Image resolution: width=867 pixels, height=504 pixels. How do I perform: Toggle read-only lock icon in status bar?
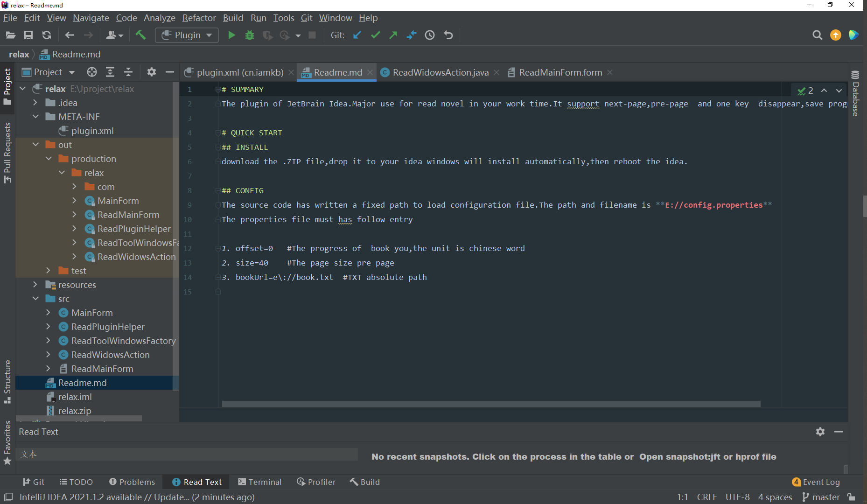(x=852, y=497)
